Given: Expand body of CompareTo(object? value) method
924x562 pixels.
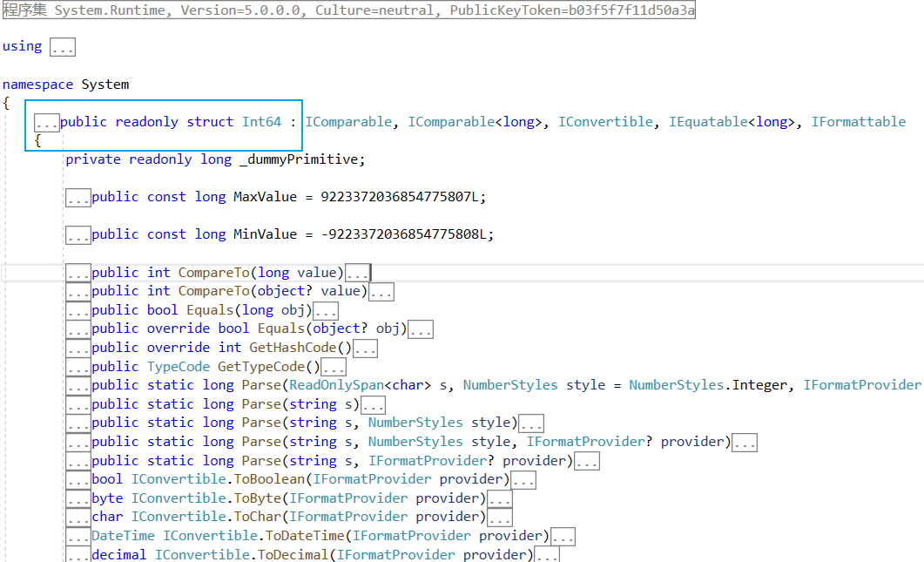Looking at the screenshot, I should click(381, 292).
